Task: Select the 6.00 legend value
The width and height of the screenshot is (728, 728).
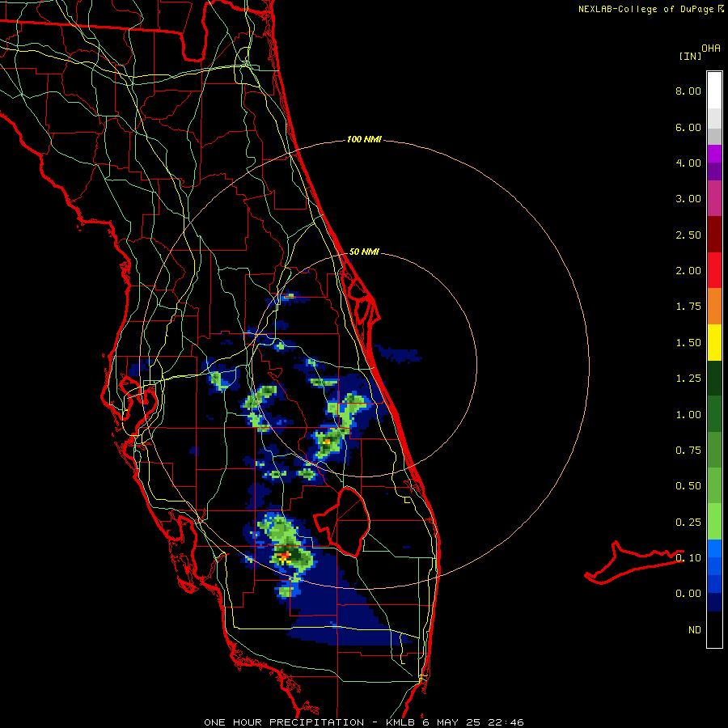Action: (x=688, y=127)
